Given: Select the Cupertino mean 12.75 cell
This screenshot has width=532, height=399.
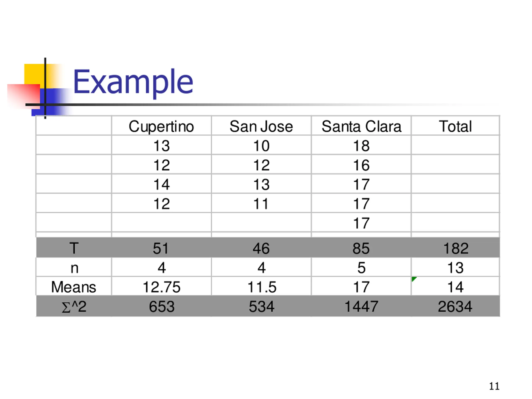Looking at the screenshot, I should [x=161, y=286].
